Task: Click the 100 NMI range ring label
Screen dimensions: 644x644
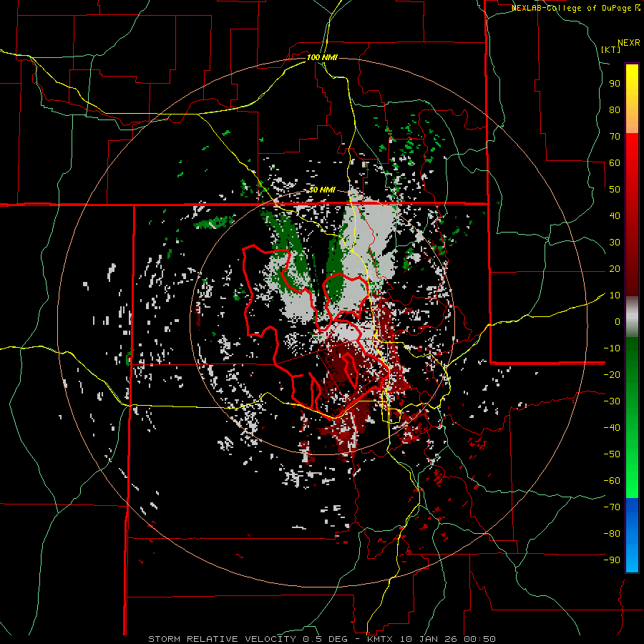Action: (322, 57)
